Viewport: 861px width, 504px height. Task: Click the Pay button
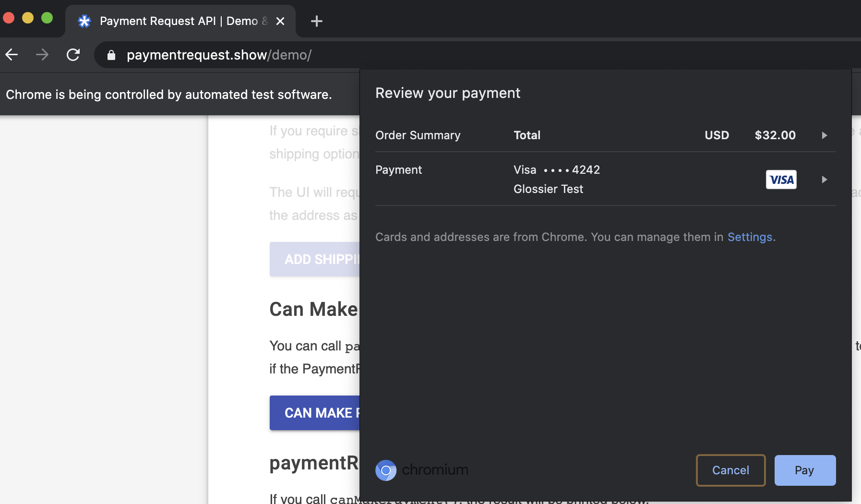804,470
